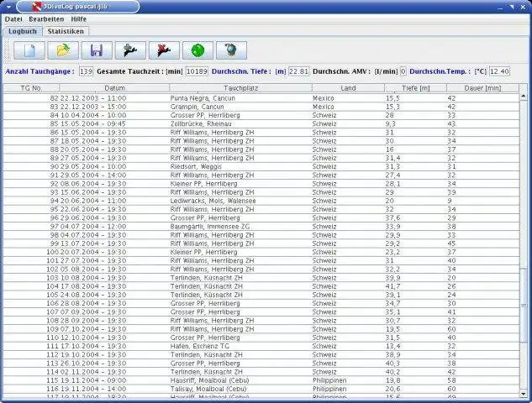Open the Hilfe menu
532x403 pixels.
(79, 19)
